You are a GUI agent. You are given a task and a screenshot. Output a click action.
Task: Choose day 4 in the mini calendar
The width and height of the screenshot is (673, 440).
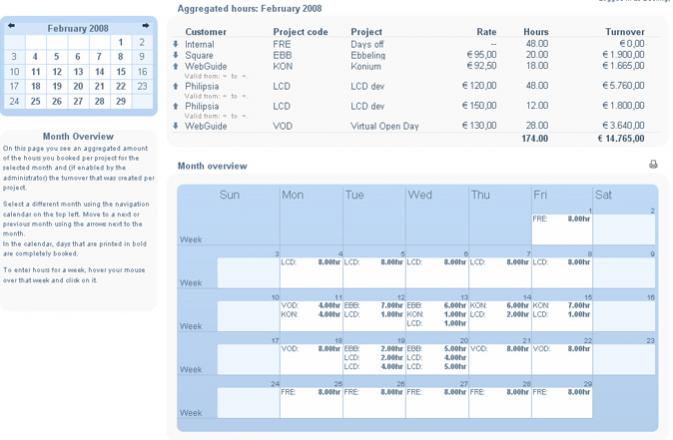tap(36, 57)
